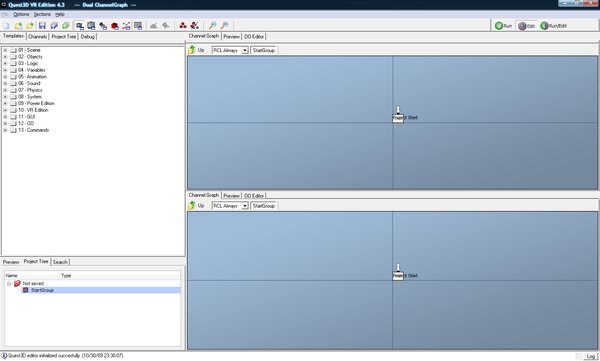The height and width of the screenshot is (361, 600).
Task: Open RCL Always dropdown in top graph
Action: tap(245, 50)
